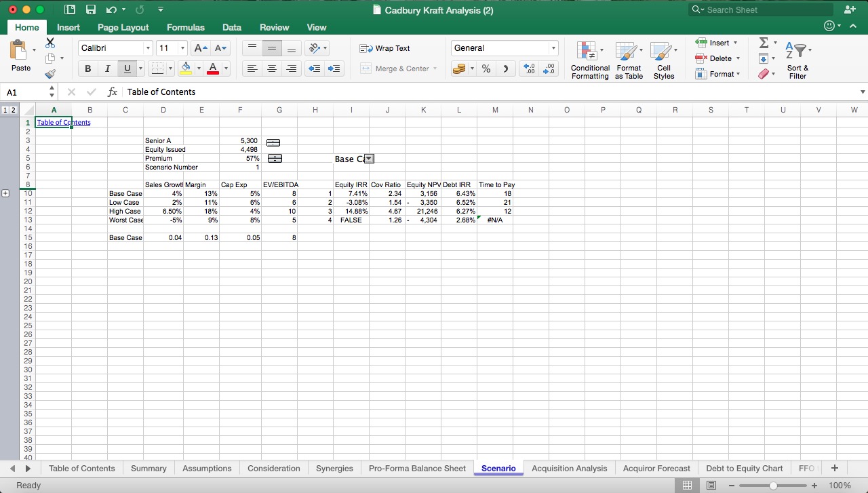This screenshot has width=868, height=493.
Task: Toggle Italic formatting
Action: coord(107,68)
